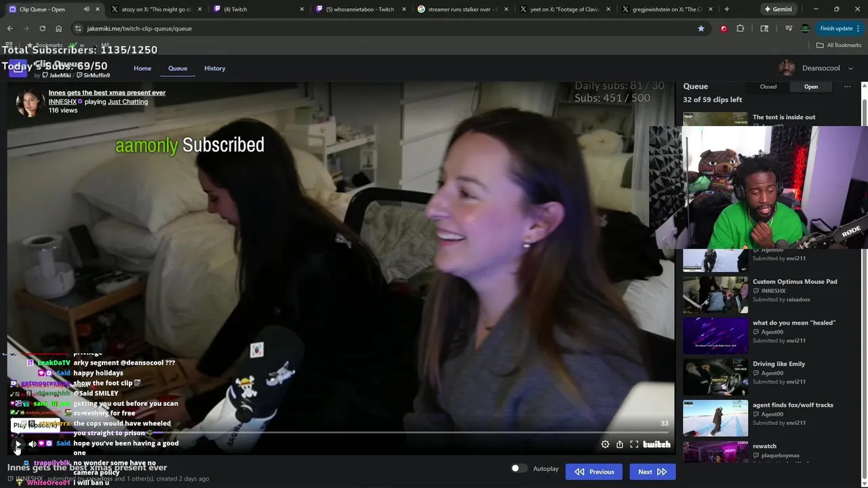
Task: Share the clip via the share icon
Action: tap(620, 445)
